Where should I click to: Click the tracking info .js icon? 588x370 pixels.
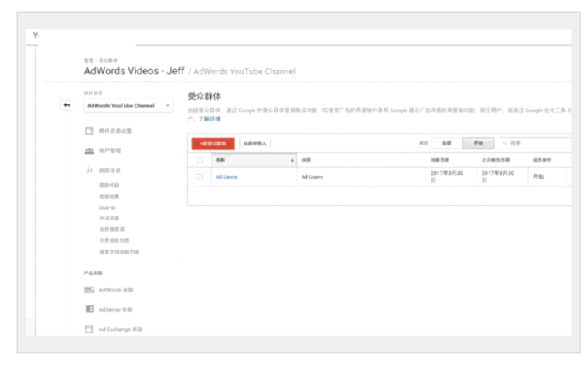(x=90, y=170)
